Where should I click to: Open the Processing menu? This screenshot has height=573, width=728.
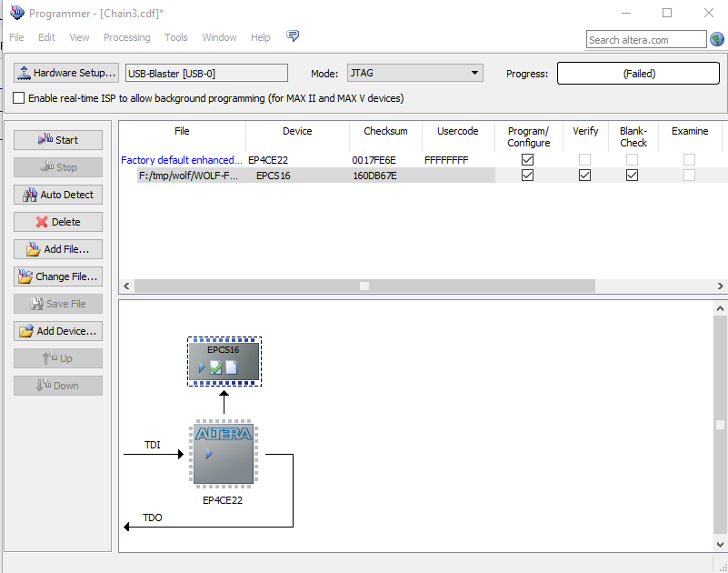126,37
